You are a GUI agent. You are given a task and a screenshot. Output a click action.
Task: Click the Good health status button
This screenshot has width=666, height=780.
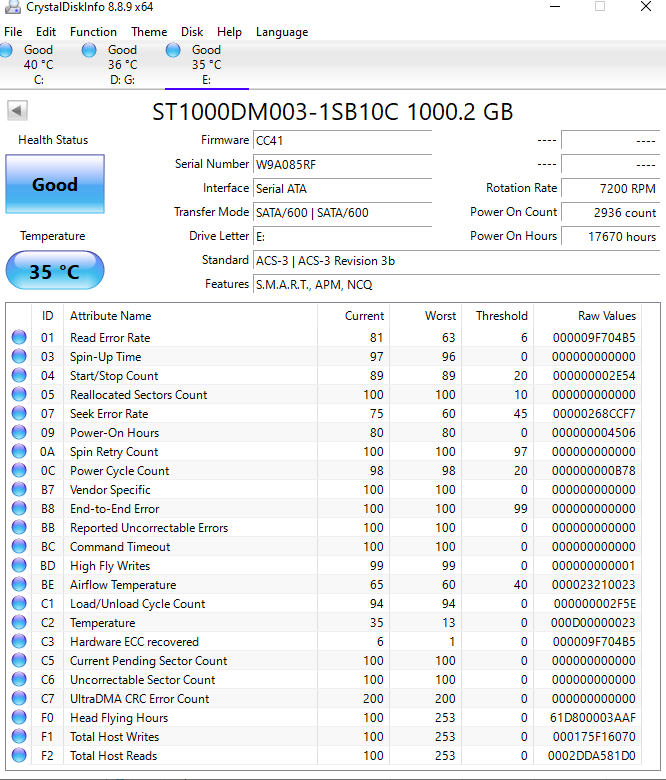pos(55,184)
